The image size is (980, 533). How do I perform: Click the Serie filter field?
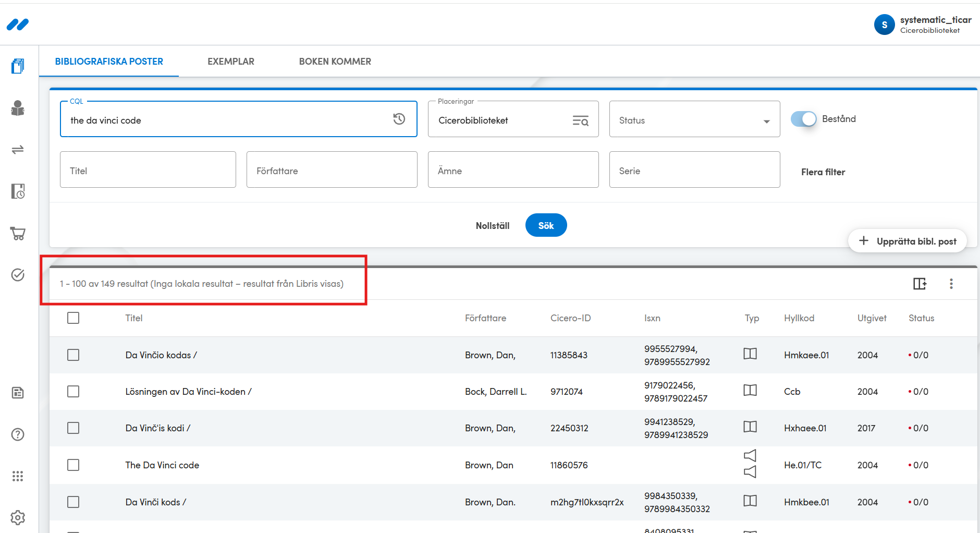point(695,169)
